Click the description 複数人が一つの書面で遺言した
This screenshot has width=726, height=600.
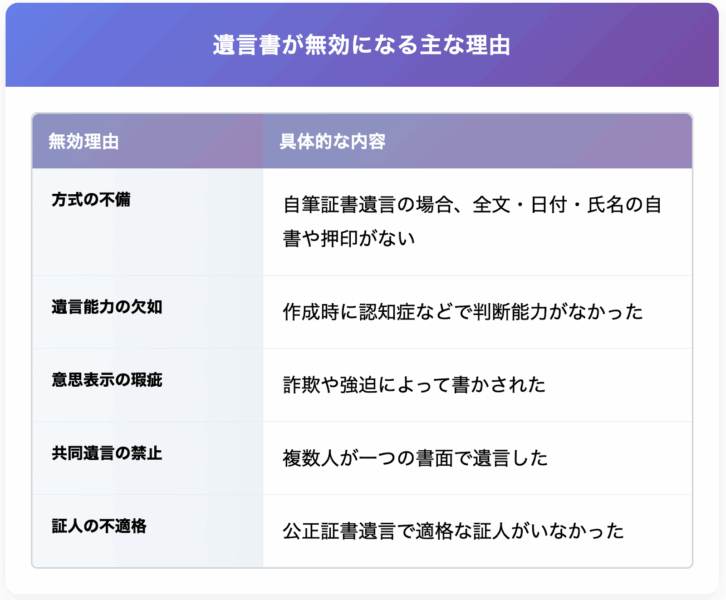[415, 458]
